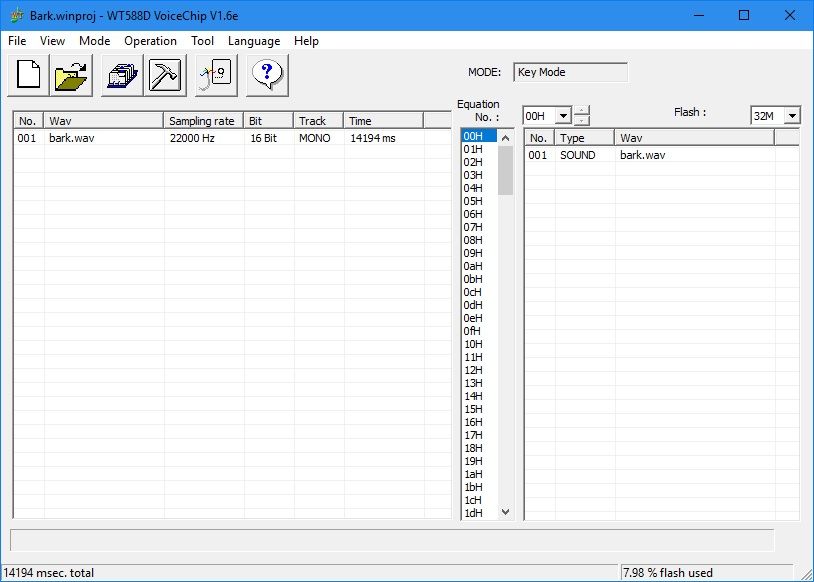Open the View menu

click(x=52, y=40)
